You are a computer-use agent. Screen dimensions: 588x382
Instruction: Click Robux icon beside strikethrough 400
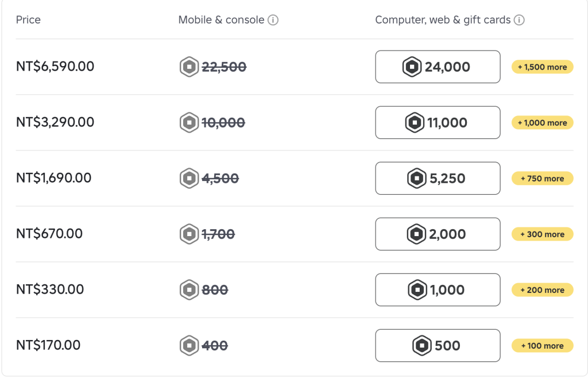click(x=189, y=346)
